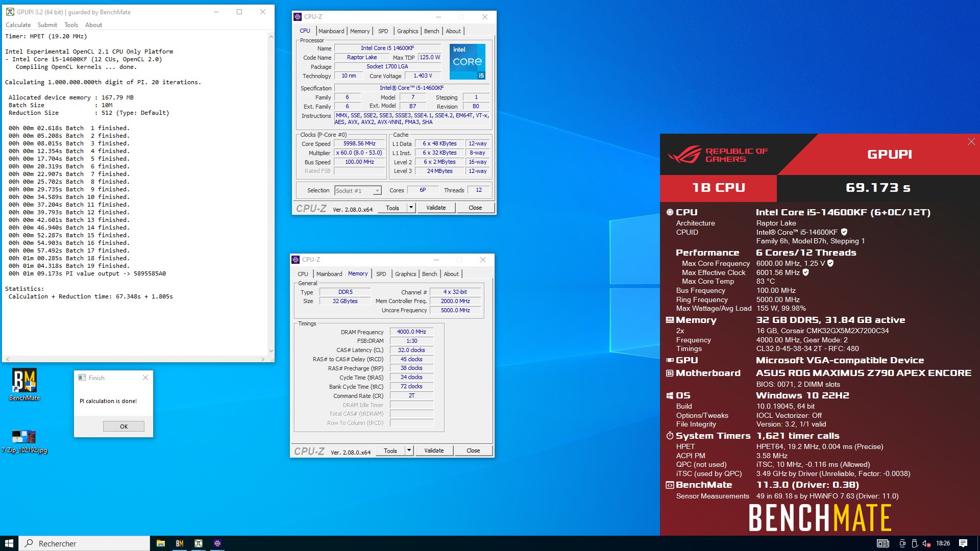
Task: Click the verified shield next to CPUID
Action: click(x=844, y=232)
